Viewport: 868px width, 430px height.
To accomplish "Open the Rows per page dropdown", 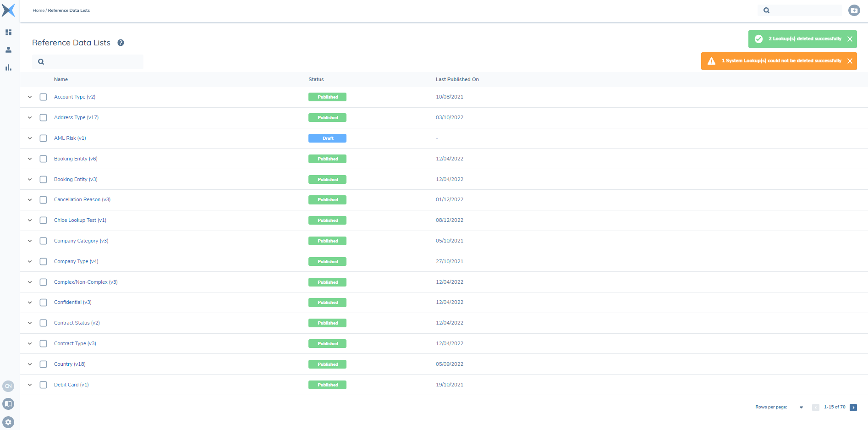I will [x=801, y=407].
